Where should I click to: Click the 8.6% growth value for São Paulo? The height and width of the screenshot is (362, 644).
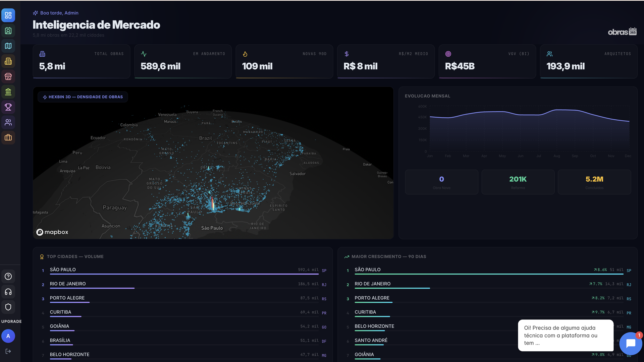tap(600, 270)
